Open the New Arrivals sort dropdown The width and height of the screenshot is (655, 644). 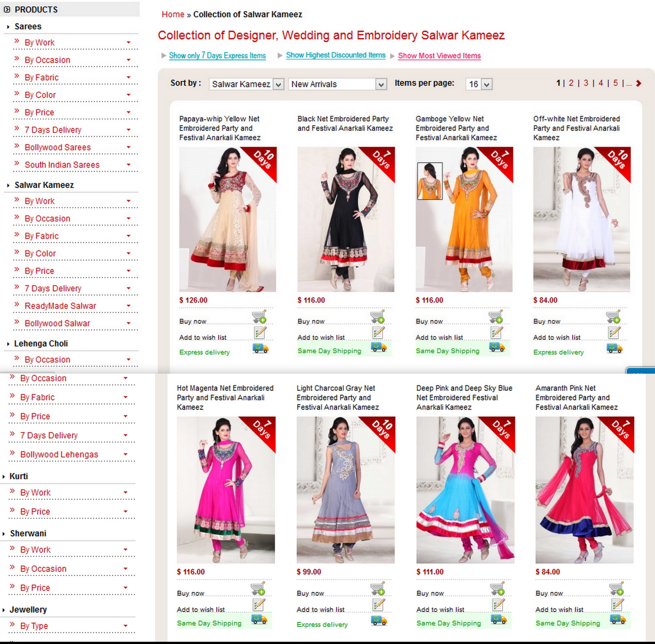338,84
